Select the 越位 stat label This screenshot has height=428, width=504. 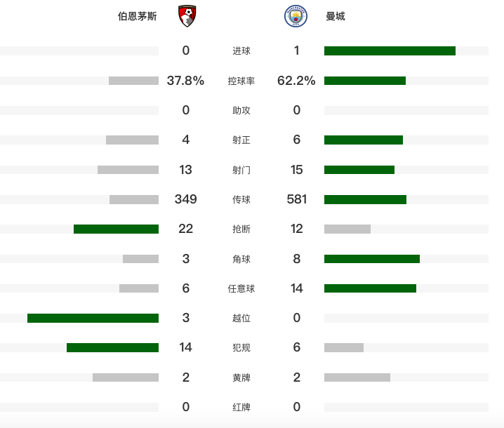coord(241,318)
